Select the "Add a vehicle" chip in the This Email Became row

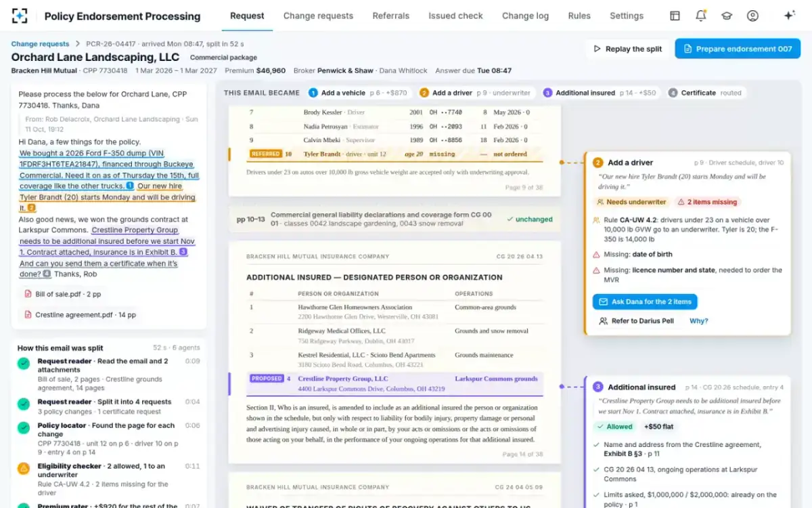tap(357, 93)
